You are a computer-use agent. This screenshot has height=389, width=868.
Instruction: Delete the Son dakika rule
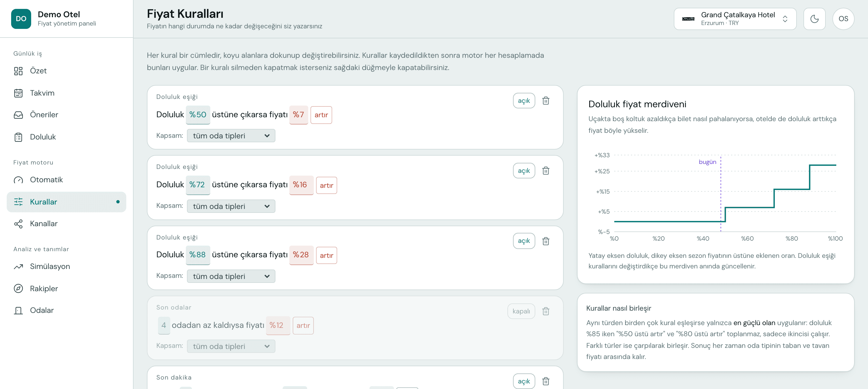click(546, 381)
